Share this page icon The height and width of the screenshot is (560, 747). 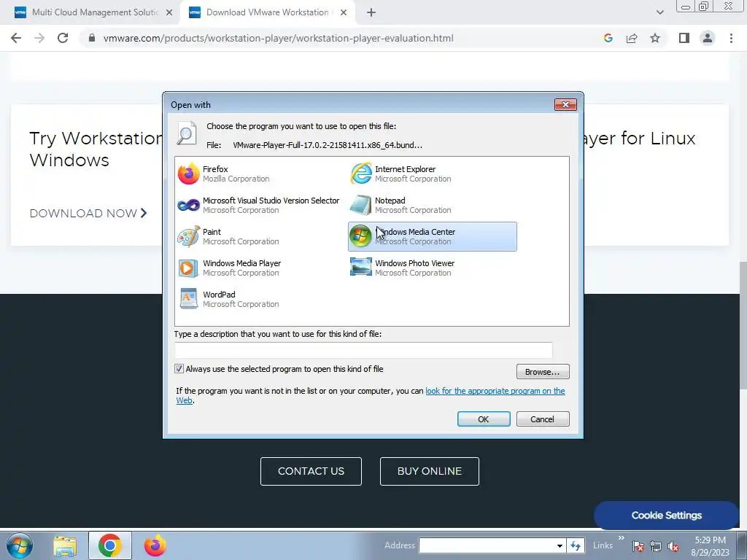point(632,38)
